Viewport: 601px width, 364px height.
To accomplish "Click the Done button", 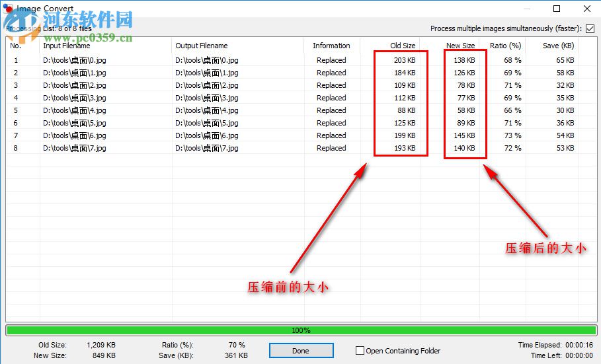I will click(301, 351).
